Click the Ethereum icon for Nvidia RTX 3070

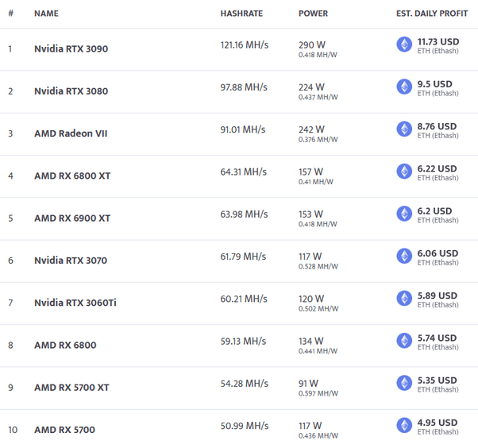point(404,256)
